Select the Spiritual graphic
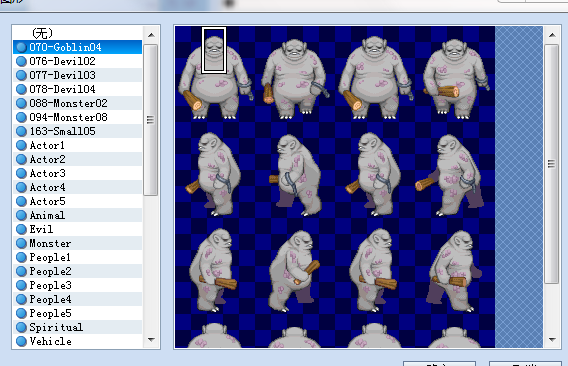This screenshot has height=366, width=568. pos(78,327)
